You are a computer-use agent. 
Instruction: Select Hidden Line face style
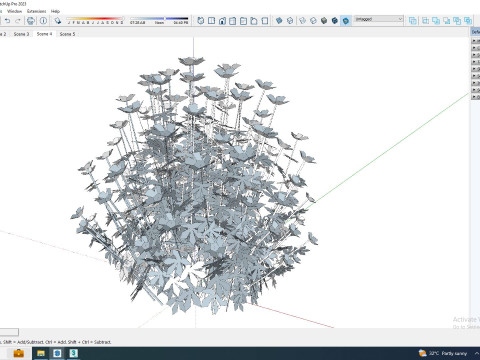coord(313,21)
